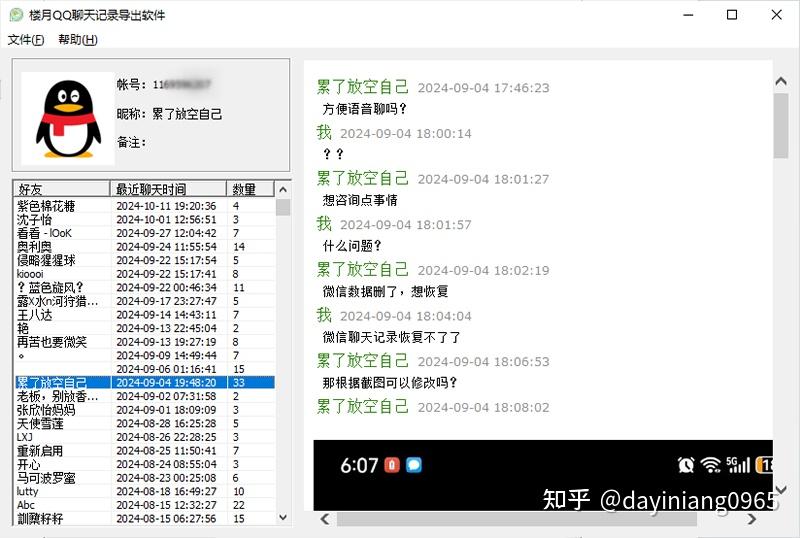
Task: Click the time 2024-09-02 07:31:58 cell
Action: pos(166,396)
